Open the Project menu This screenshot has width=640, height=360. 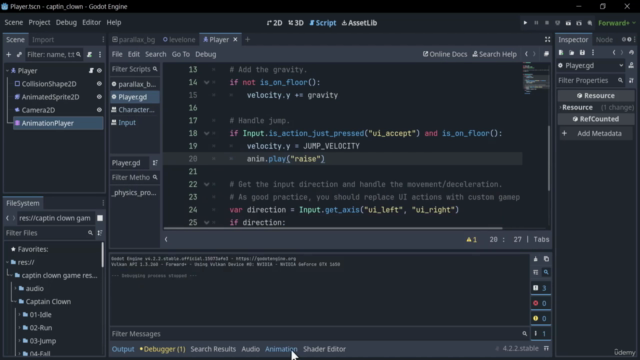tap(39, 22)
